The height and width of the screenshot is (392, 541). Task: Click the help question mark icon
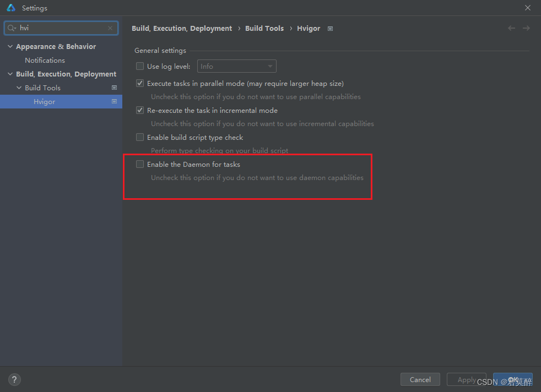coord(14,379)
